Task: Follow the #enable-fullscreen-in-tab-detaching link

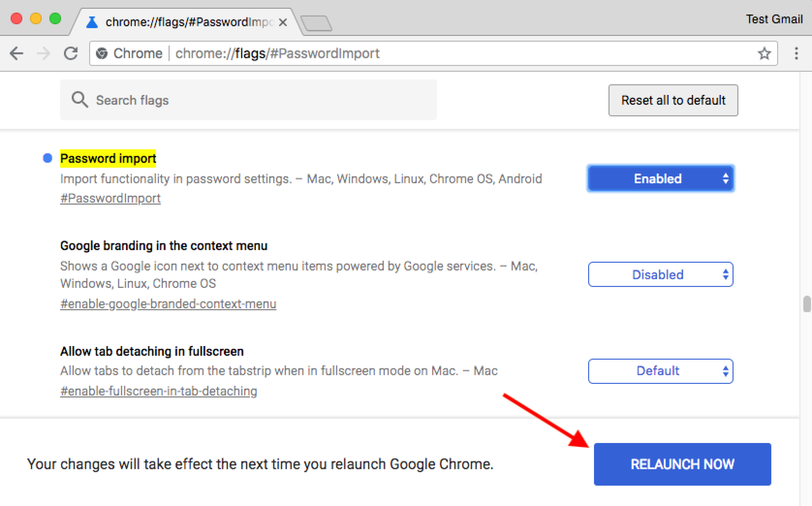Action: coord(159,391)
